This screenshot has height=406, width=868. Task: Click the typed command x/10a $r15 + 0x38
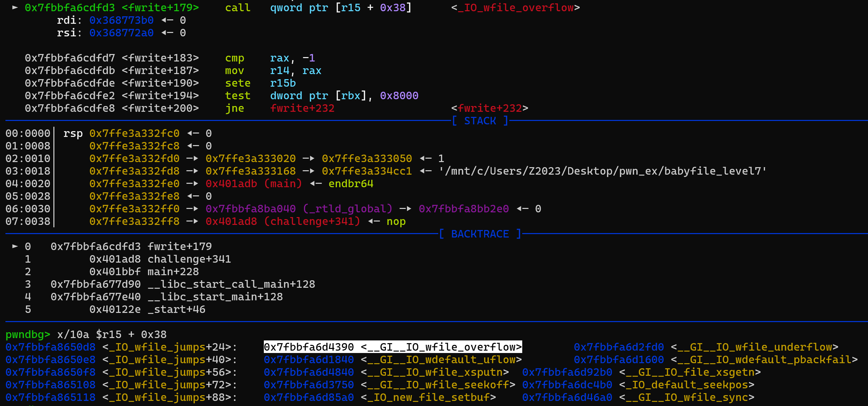coord(112,334)
